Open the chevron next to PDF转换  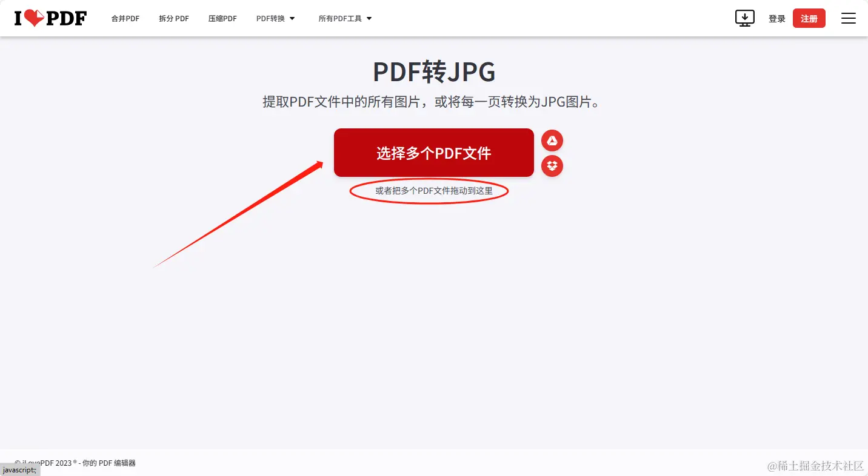tap(293, 18)
